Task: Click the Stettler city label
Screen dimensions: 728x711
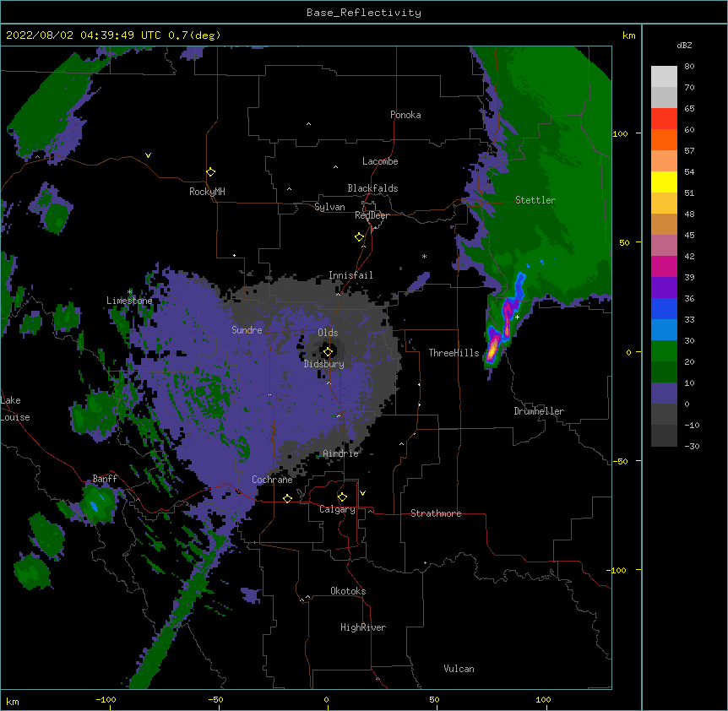Action: click(x=535, y=200)
